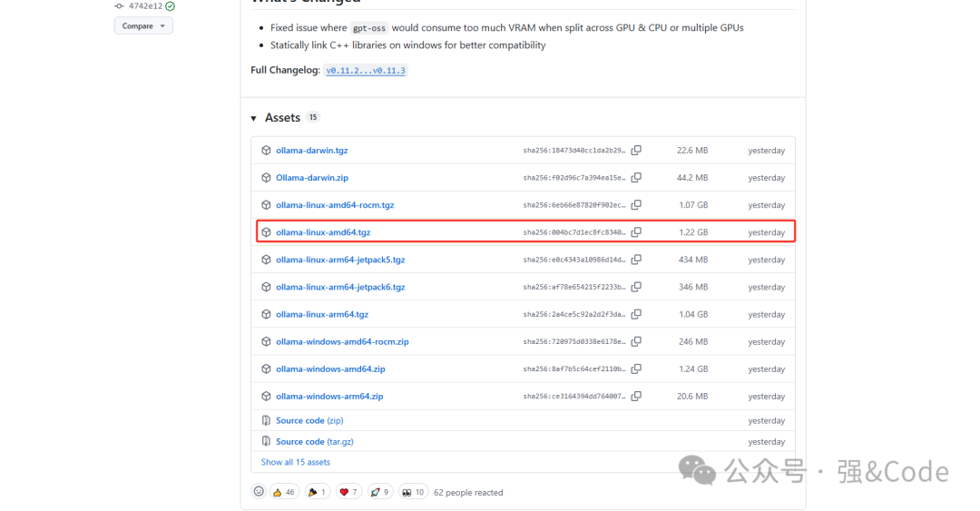The width and height of the screenshot is (980, 511).
Task: Download ollama-linux-arm64.tgz
Action: [322, 314]
